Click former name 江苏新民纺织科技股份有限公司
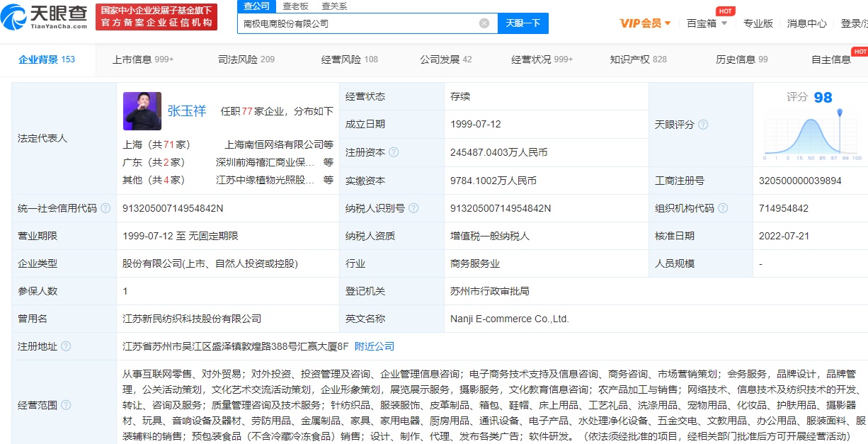Screen dimensions: 868x444 coord(192,319)
